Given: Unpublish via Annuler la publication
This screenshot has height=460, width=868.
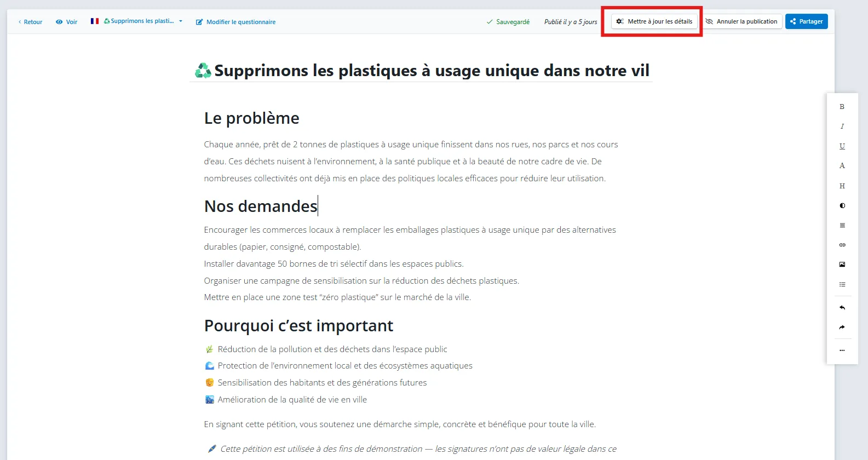Looking at the screenshot, I should pyautogui.click(x=741, y=21).
